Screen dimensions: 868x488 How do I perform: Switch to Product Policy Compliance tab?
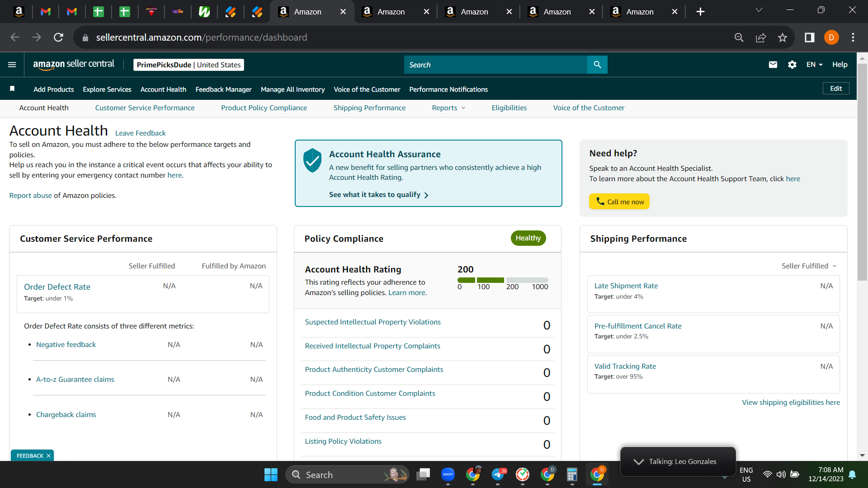click(x=264, y=108)
